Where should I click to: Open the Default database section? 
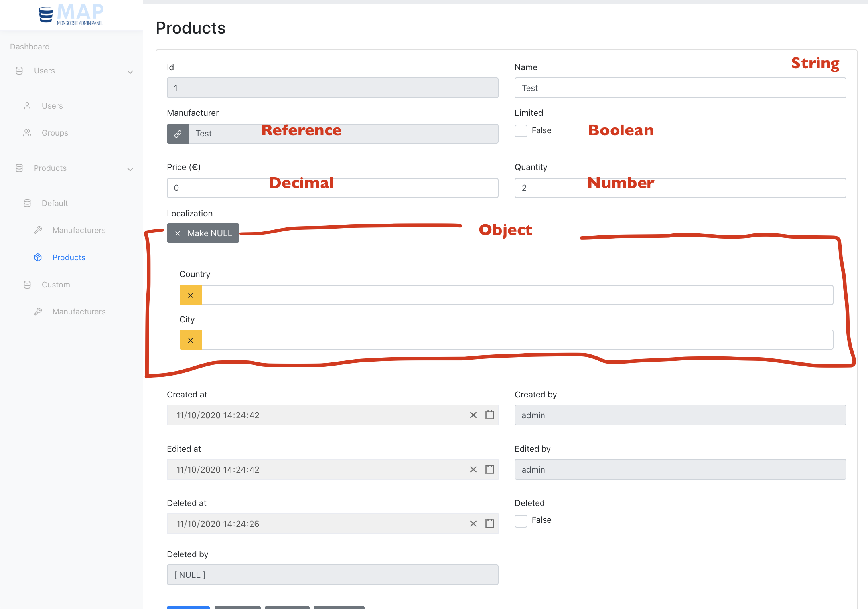click(55, 203)
